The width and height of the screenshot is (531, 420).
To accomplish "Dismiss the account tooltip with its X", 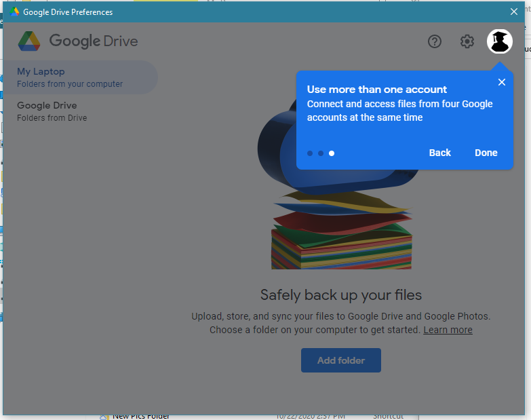I will tap(502, 82).
